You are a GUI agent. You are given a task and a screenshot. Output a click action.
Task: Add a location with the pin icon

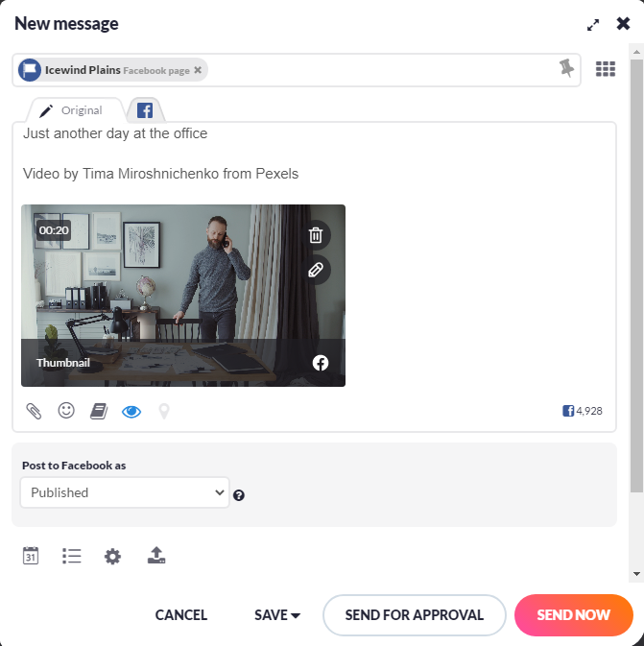pyautogui.click(x=164, y=411)
